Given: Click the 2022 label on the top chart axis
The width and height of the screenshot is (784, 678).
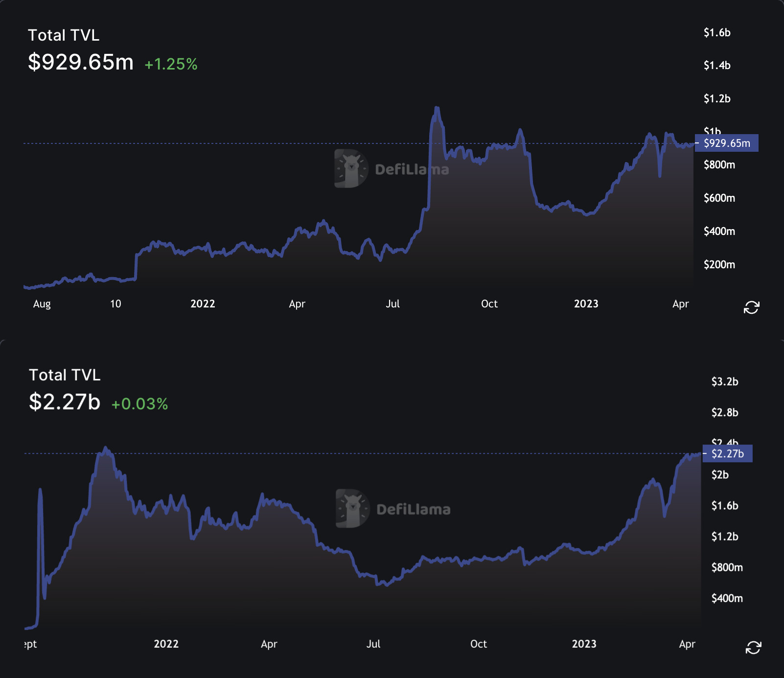Looking at the screenshot, I should coord(203,304).
